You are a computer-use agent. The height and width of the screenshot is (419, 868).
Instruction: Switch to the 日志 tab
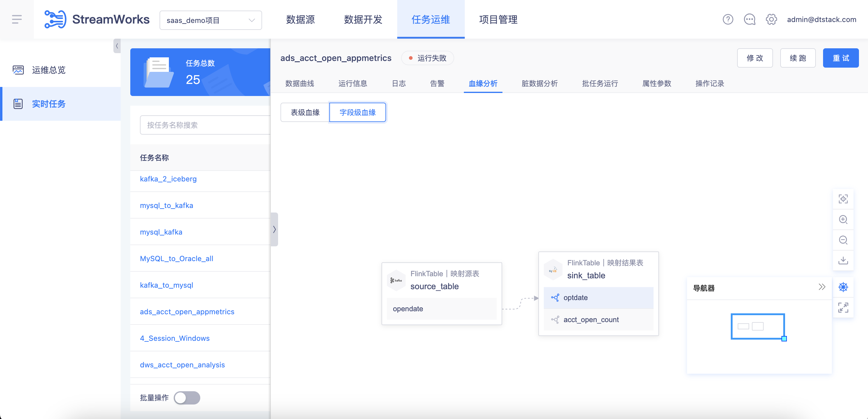click(x=399, y=83)
